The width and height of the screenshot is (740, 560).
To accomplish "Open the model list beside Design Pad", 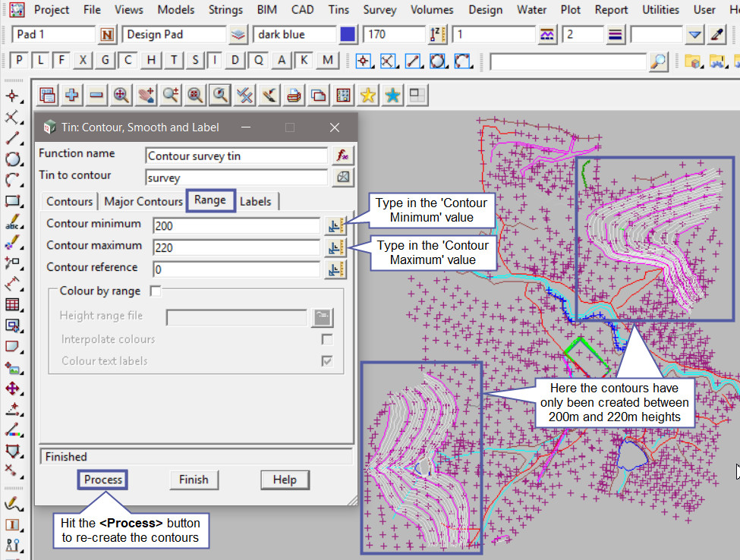I will (238, 35).
